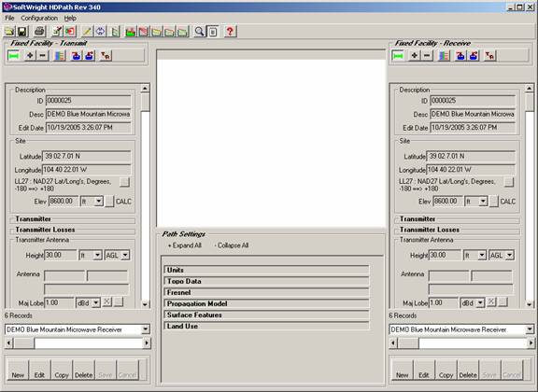538x392 pixels.
Task: Click the minus icon in Receive panel
Action: point(427,55)
